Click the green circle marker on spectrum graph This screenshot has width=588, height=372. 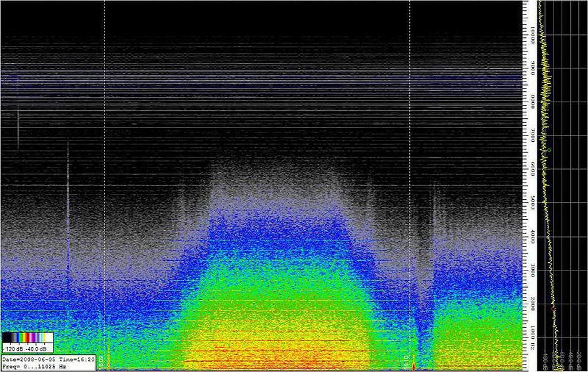549,150
